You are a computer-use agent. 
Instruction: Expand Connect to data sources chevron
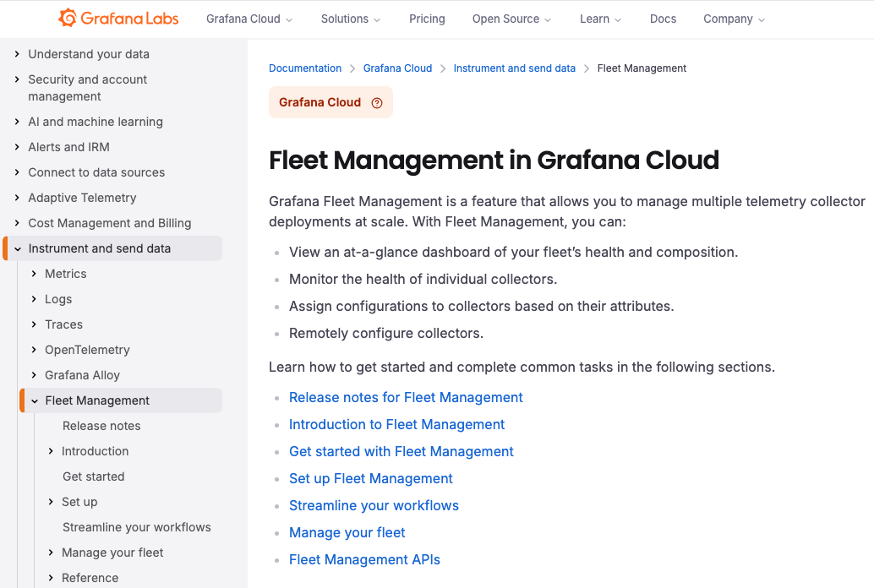coord(17,172)
